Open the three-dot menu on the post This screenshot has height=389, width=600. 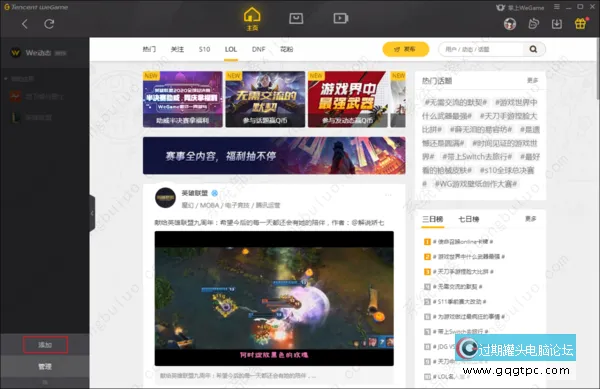tap(388, 195)
